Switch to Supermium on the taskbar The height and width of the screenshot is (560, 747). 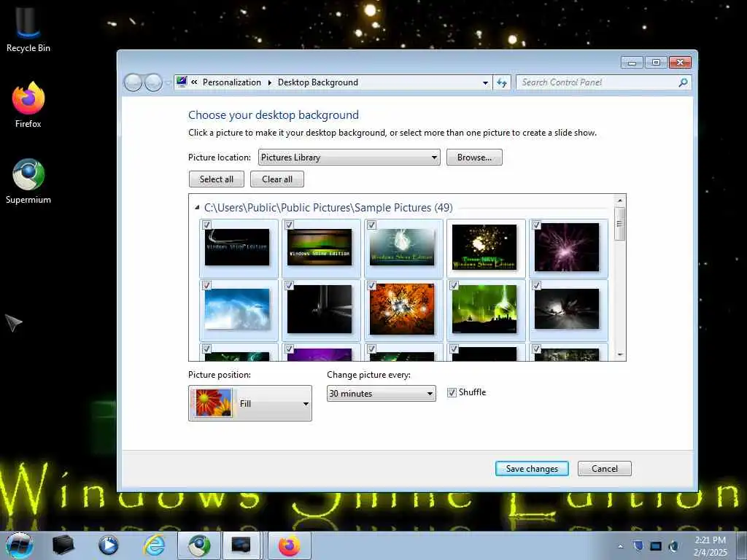click(200, 545)
